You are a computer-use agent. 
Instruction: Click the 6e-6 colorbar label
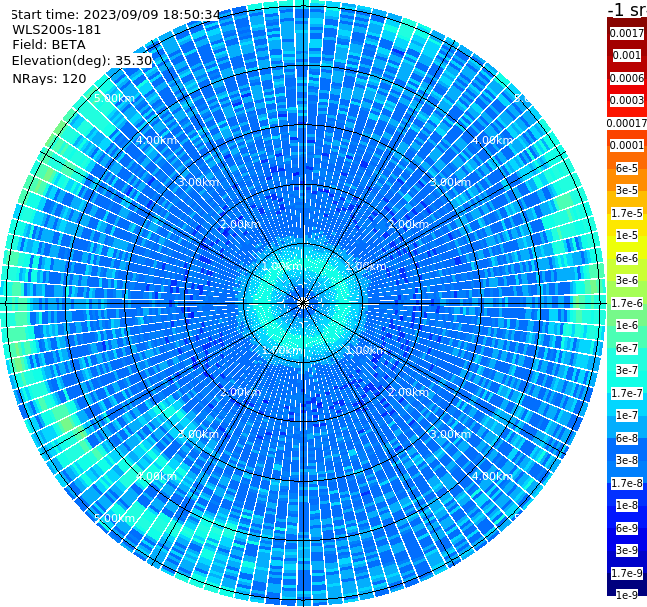coord(627,258)
